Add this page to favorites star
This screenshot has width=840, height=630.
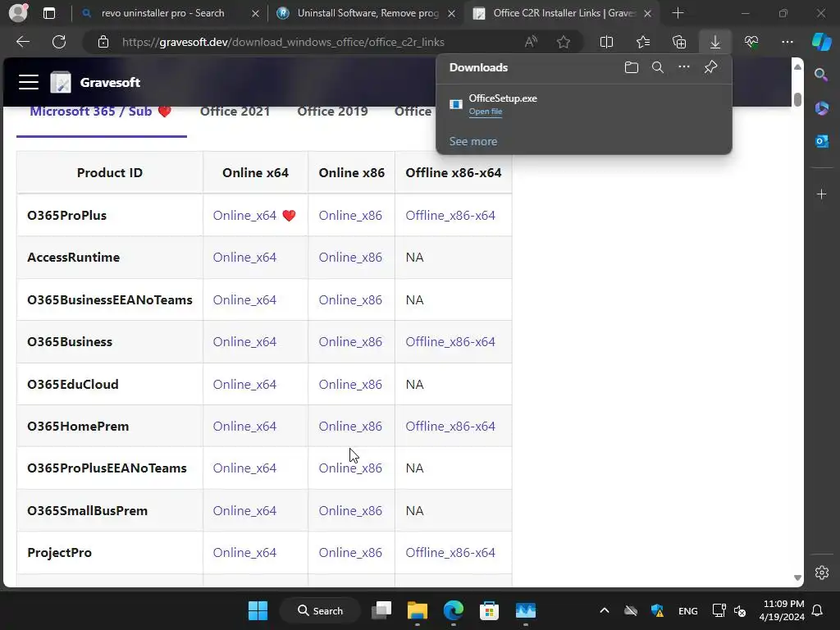pos(563,42)
